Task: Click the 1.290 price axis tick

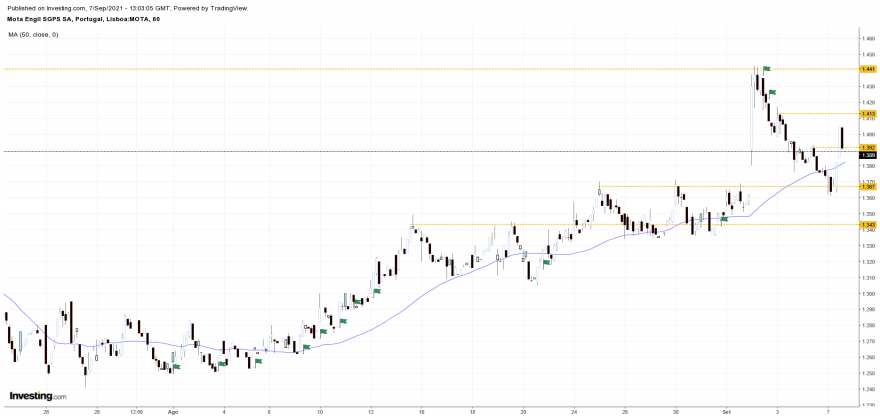Action: click(869, 310)
